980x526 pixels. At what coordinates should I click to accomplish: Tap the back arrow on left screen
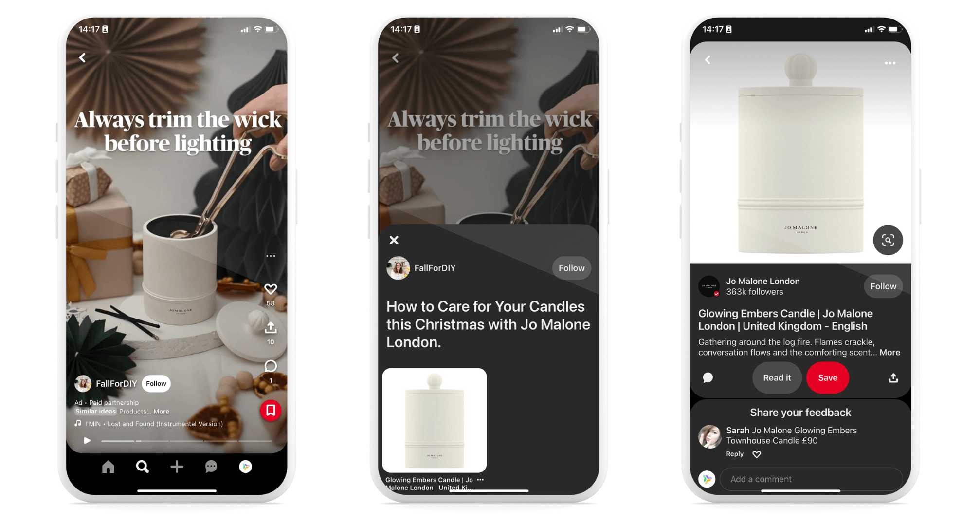pyautogui.click(x=83, y=59)
